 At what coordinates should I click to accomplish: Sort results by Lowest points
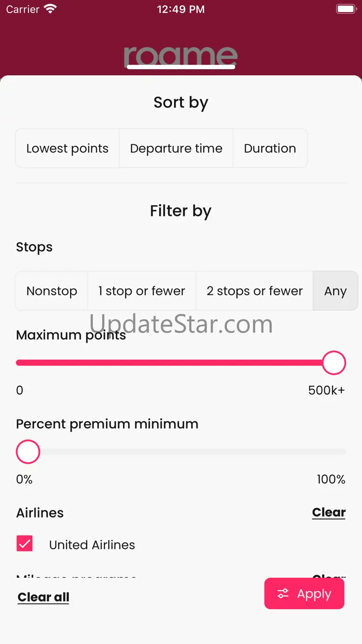[67, 149]
